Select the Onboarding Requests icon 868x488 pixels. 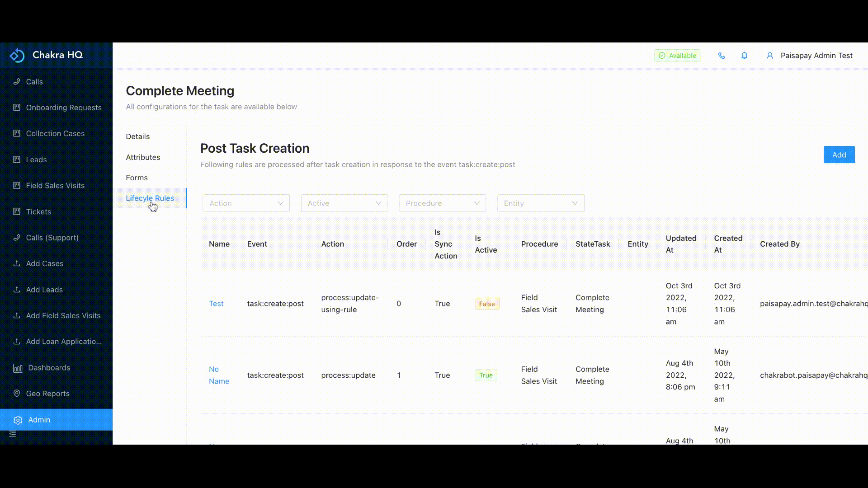click(x=16, y=108)
